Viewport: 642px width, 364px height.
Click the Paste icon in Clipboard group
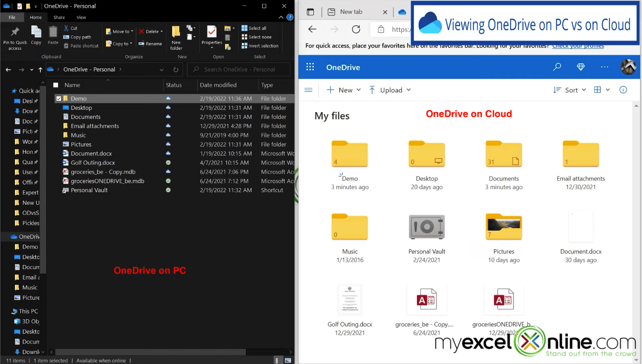(x=53, y=35)
